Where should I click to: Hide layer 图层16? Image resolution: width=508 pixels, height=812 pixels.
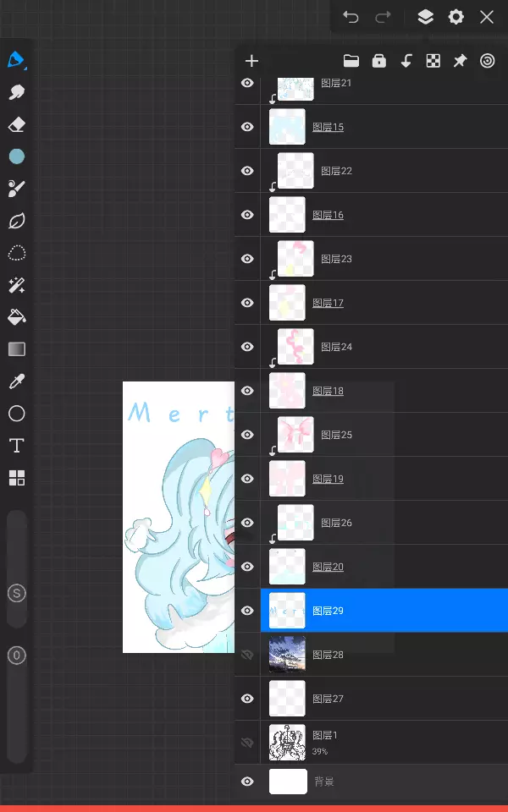point(247,215)
